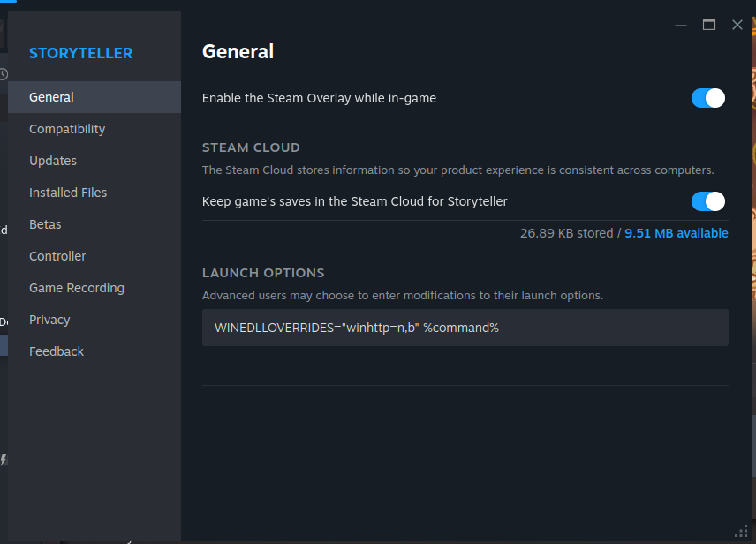Open the Installed Files section
This screenshot has height=544, width=756.
(68, 193)
